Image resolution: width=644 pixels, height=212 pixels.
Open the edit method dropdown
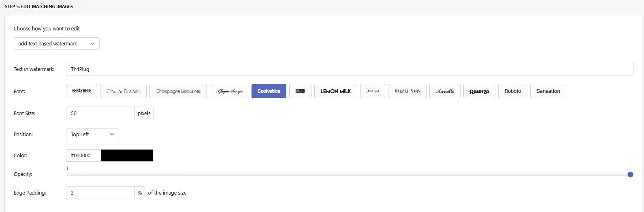(57, 43)
